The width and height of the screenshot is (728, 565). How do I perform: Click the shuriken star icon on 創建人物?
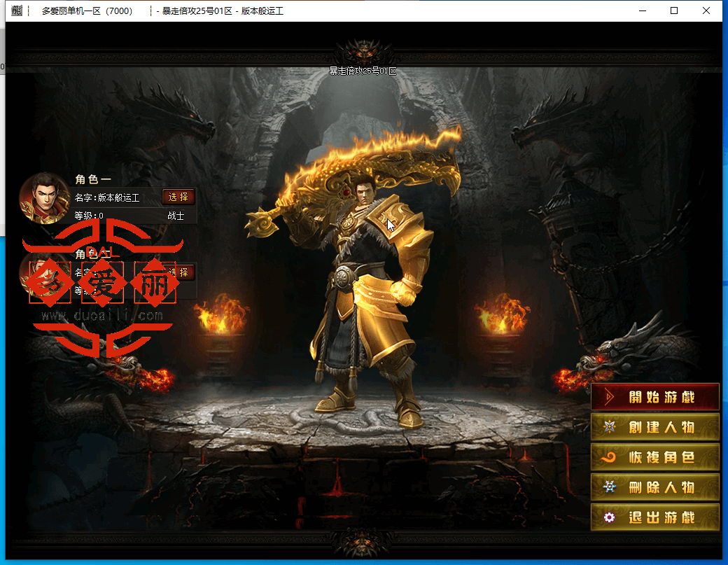[610, 427]
